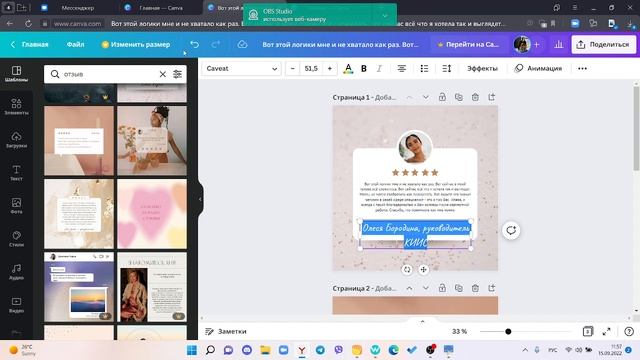
Task: Open the Видео video sidebar tab
Action: click(x=16, y=305)
